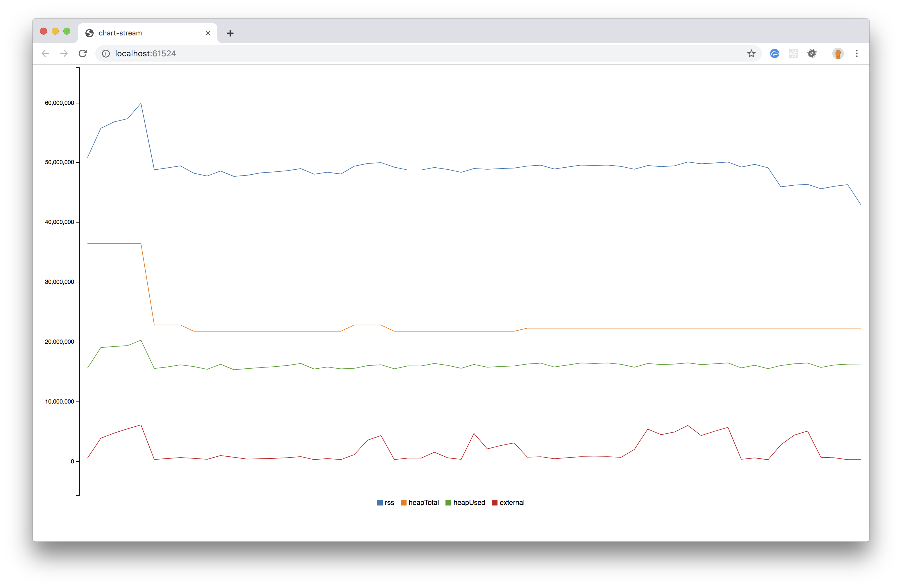Minimize the window with the yellow button

[x=55, y=31]
